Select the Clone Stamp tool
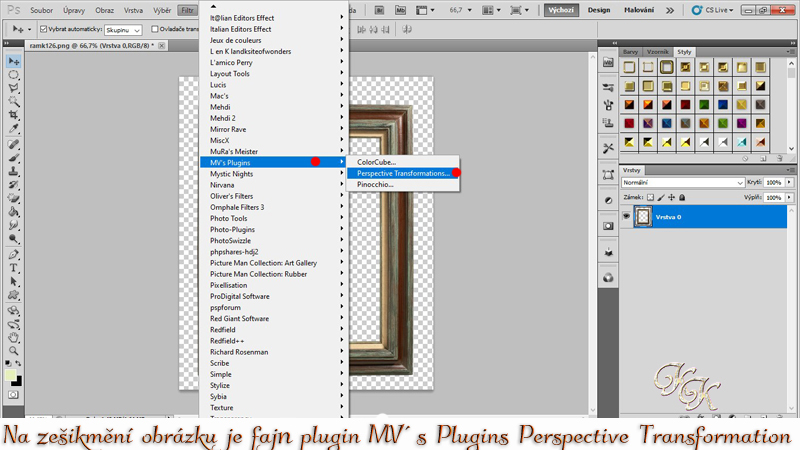Screen dimensions: 800x450 (x=13, y=171)
